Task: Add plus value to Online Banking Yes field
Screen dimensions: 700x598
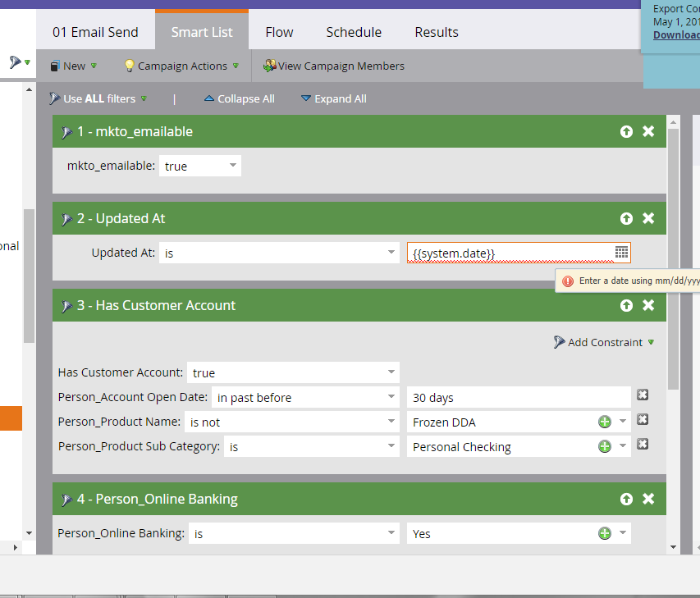Action: (605, 533)
